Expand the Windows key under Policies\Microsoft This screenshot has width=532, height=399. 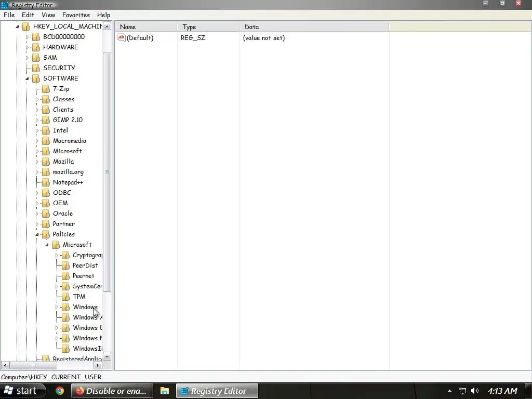point(57,308)
